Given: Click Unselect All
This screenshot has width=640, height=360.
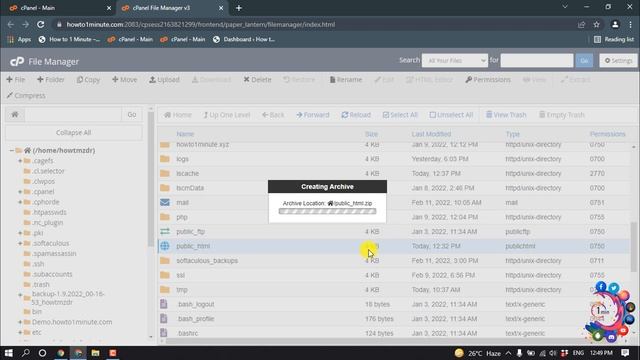Looking at the screenshot, I should [451, 115].
